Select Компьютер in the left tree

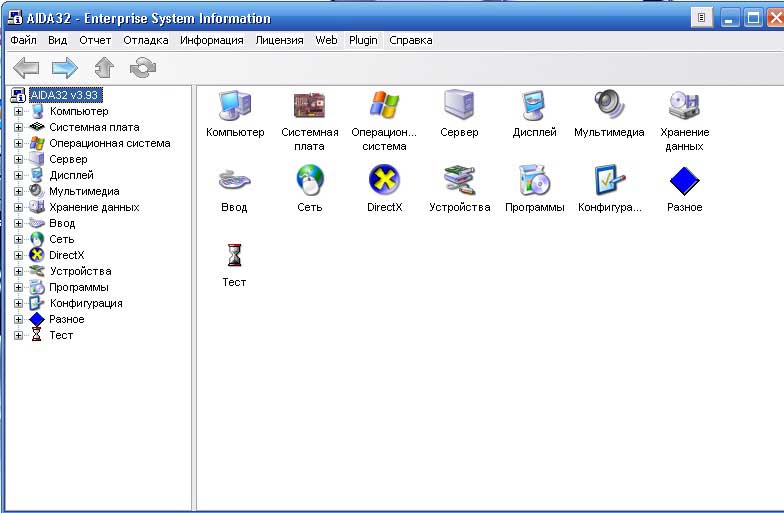point(78,112)
